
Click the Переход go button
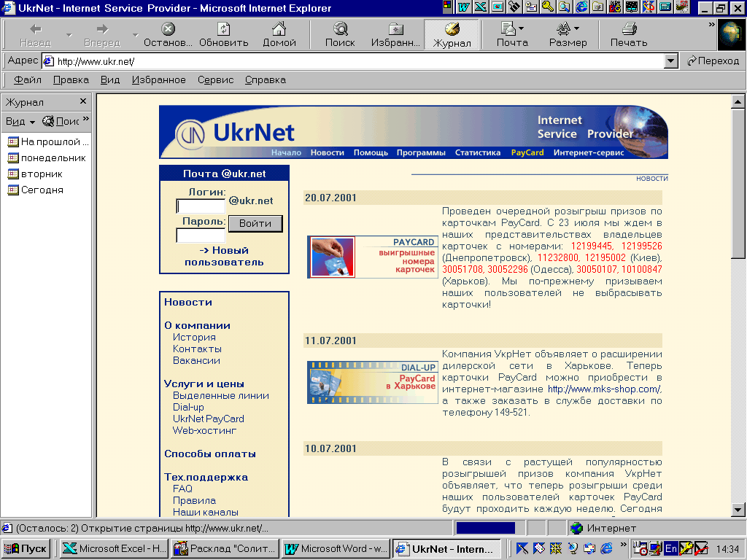coord(713,61)
